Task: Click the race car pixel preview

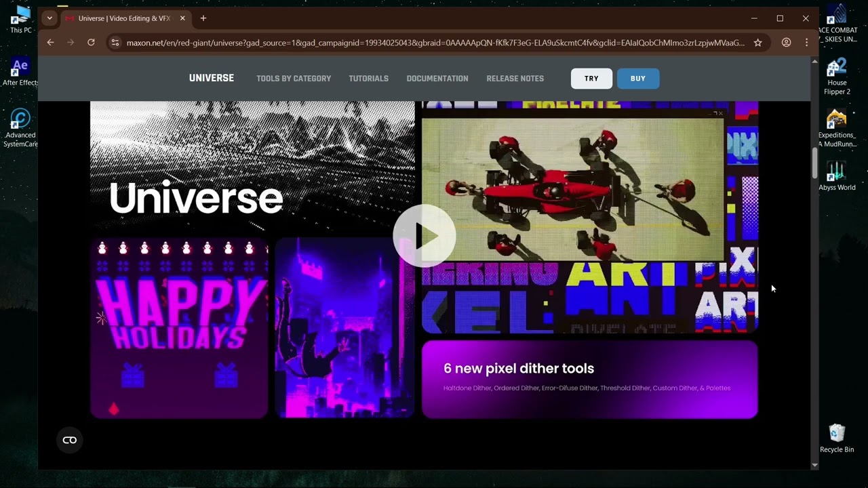Action: [x=573, y=190]
